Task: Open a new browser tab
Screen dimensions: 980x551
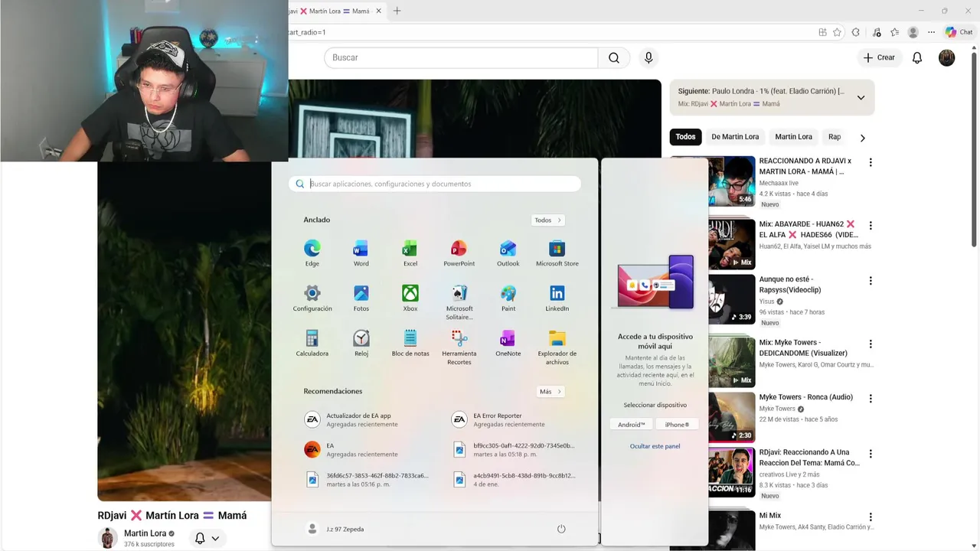Action: coord(397,11)
